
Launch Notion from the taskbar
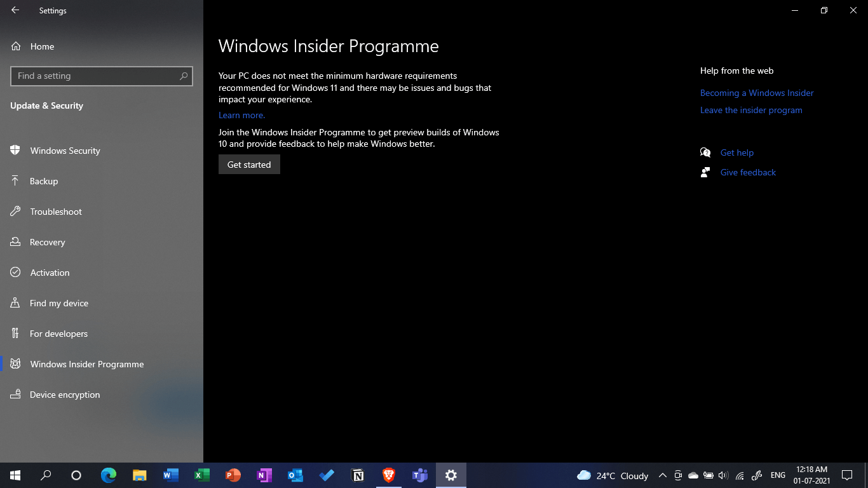pos(358,475)
